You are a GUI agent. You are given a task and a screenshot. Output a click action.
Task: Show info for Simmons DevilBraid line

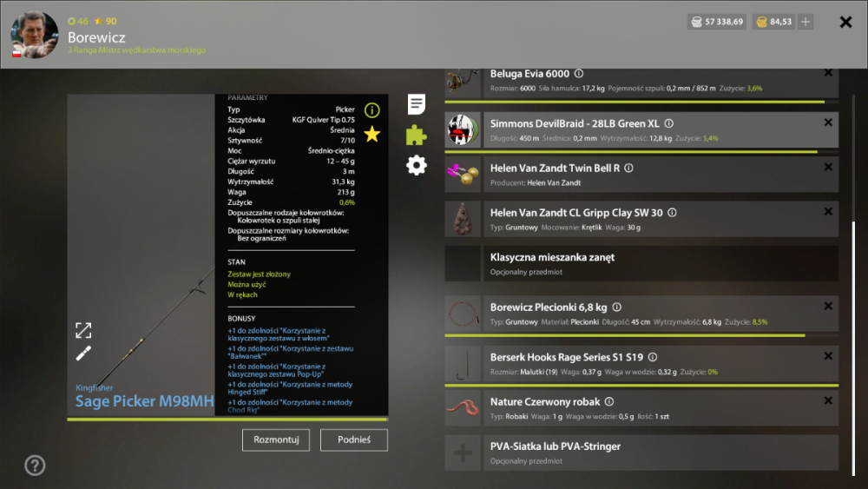(x=668, y=123)
